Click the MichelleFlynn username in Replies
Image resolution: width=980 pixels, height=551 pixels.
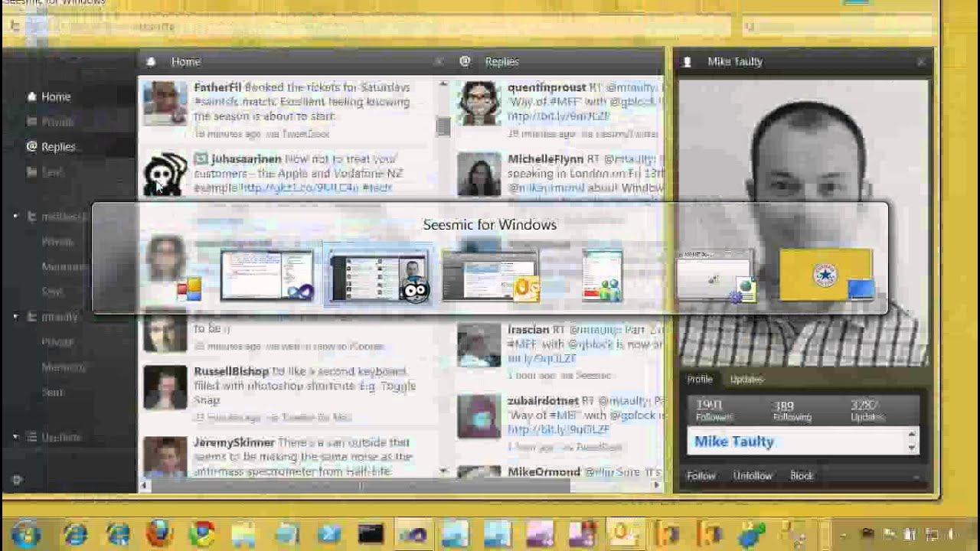pos(546,159)
